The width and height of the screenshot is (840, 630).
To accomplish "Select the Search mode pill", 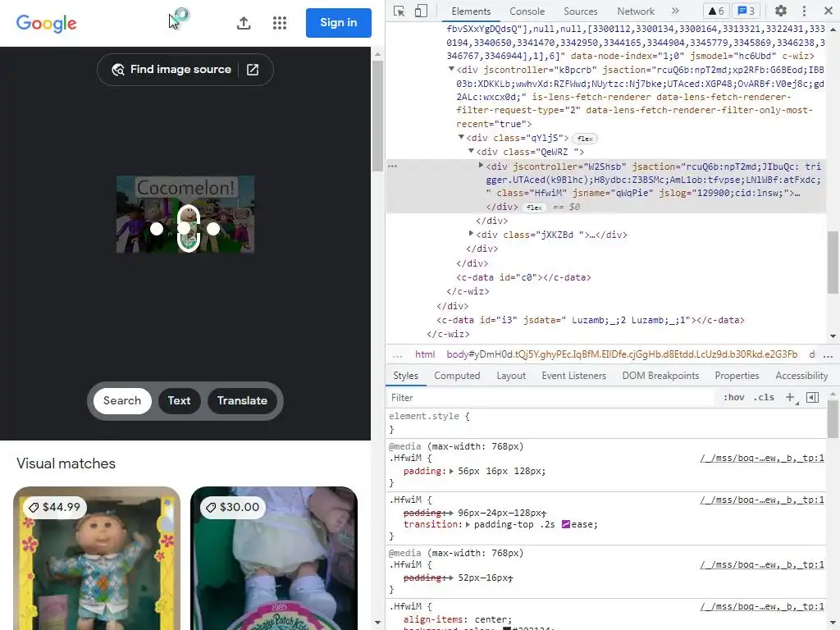I will click(x=122, y=400).
